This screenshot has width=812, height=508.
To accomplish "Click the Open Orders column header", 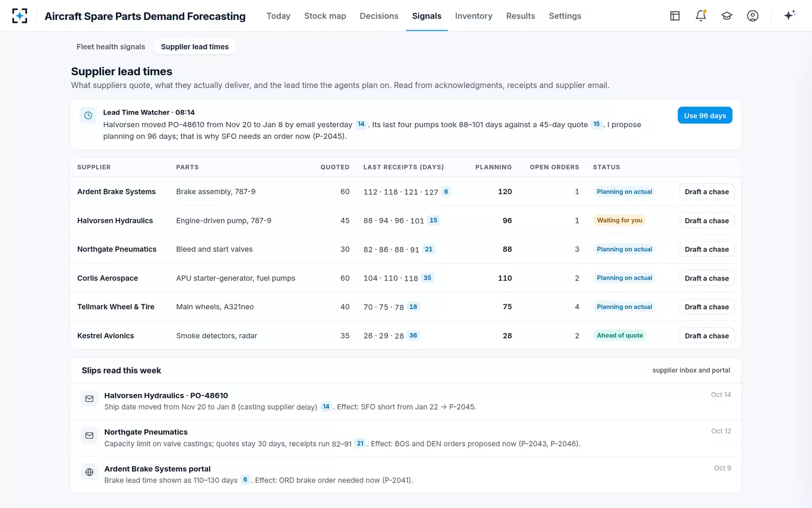I will click(554, 167).
